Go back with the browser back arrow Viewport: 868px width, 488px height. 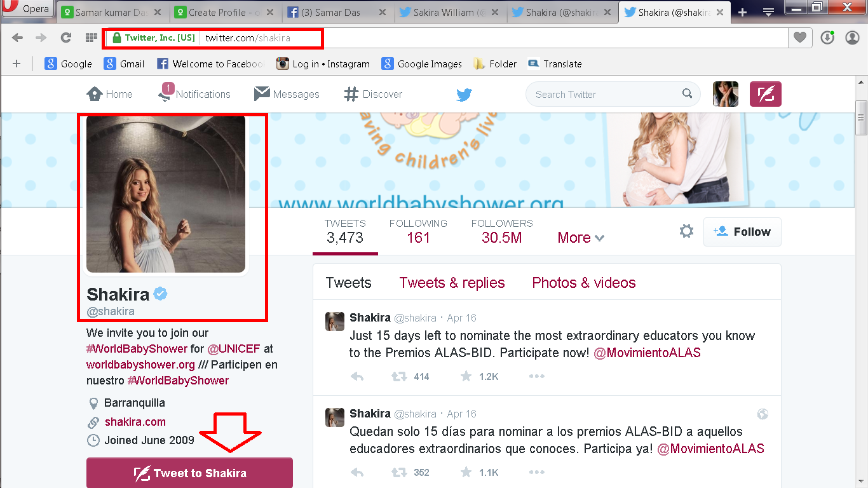click(17, 38)
